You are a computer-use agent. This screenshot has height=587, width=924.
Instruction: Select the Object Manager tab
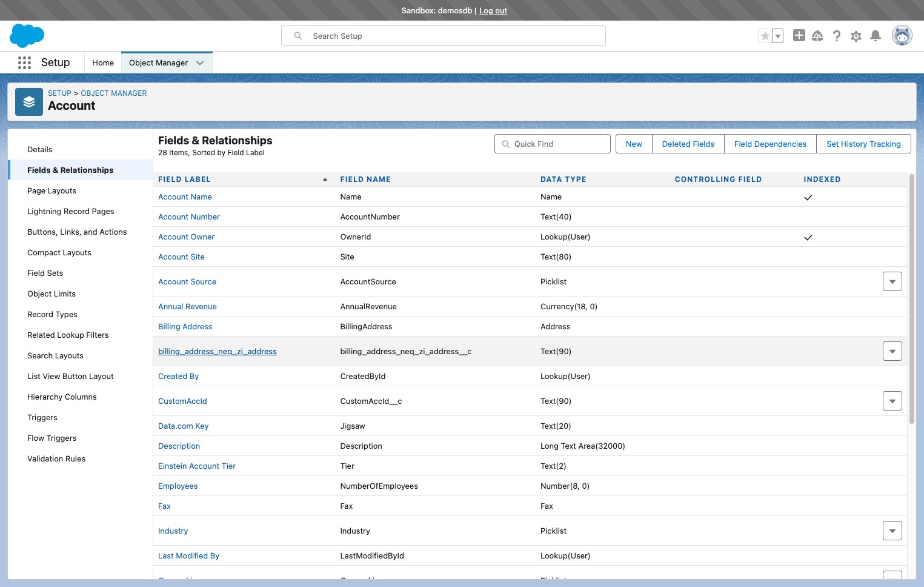tap(159, 62)
